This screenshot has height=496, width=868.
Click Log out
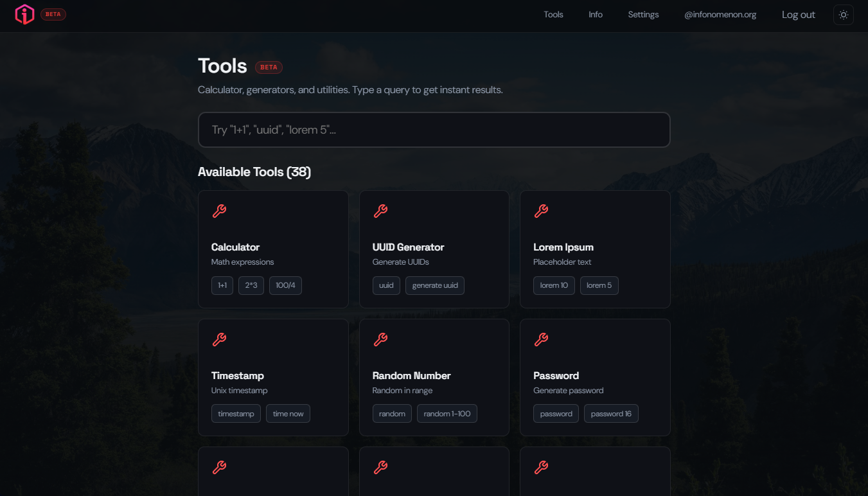[x=799, y=15]
